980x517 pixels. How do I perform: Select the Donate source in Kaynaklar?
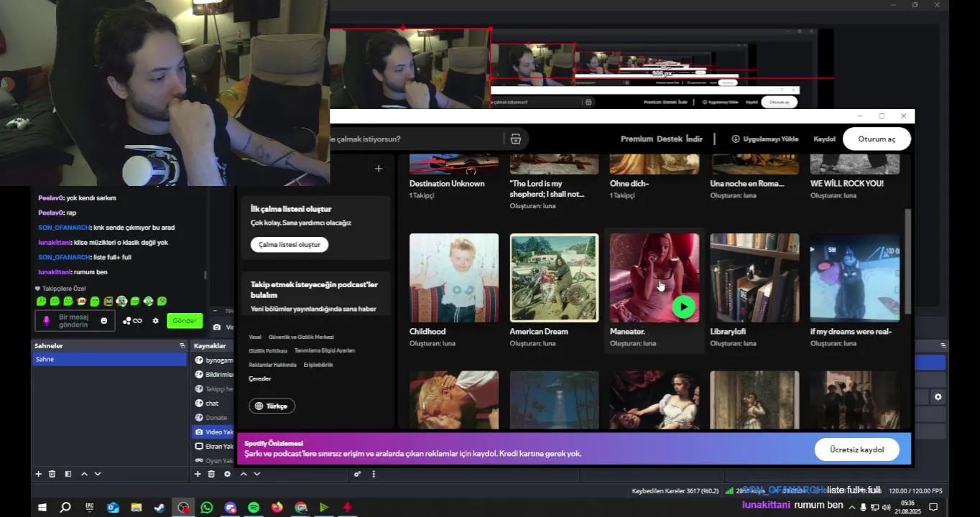click(213, 418)
